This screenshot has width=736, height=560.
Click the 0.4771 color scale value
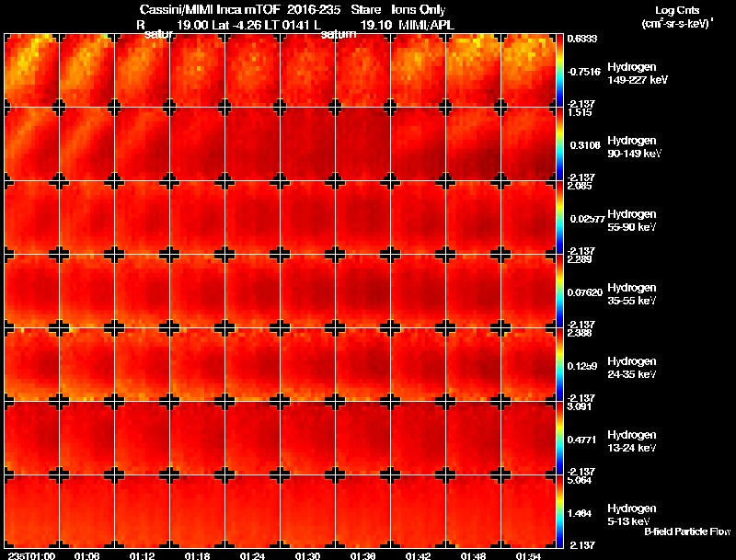(582, 440)
